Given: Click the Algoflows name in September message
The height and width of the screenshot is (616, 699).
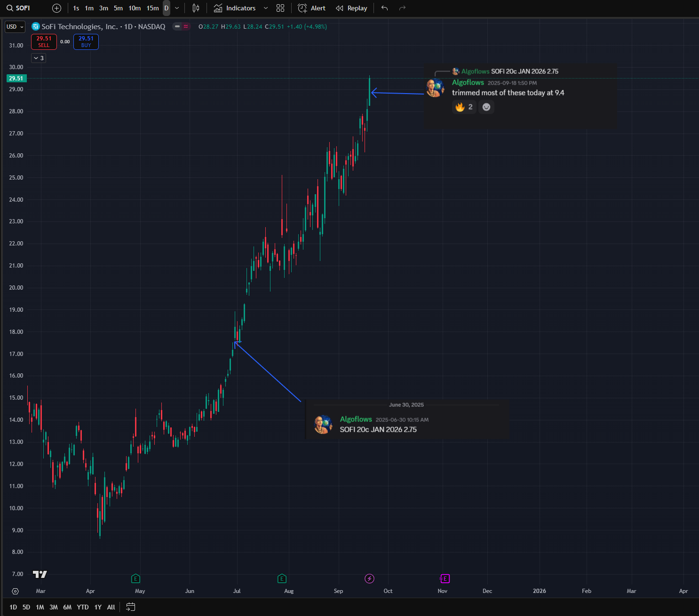Looking at the screenshot, I should tap(468, 82).
